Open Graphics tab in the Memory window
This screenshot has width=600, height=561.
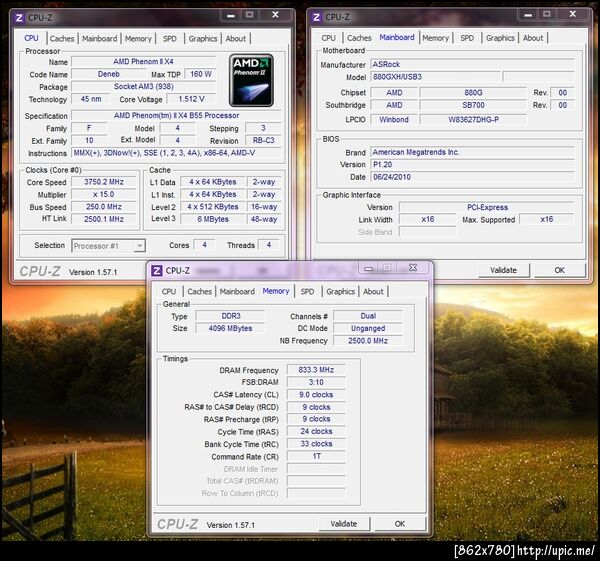pyautogui.click(x=341, y=292)
